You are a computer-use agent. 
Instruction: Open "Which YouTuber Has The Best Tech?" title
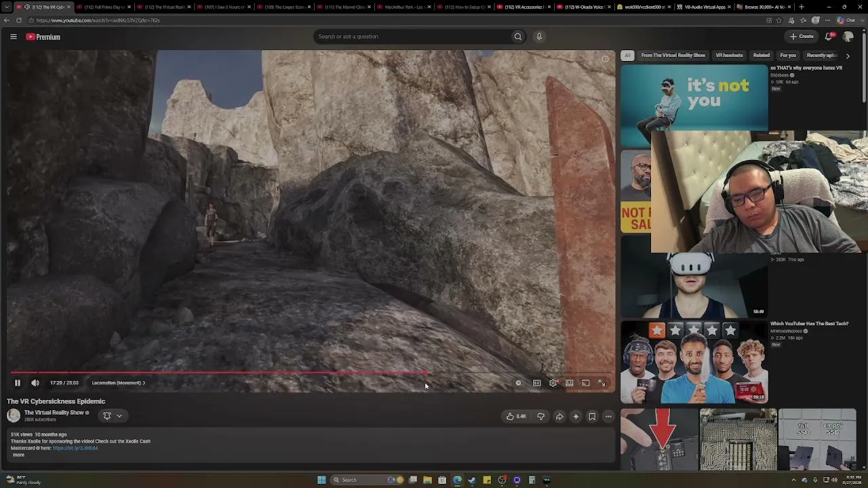tap(810, 324)
